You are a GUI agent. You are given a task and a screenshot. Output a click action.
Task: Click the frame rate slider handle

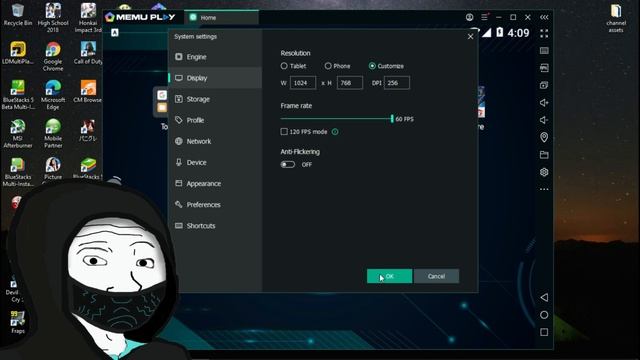point(392,119)
